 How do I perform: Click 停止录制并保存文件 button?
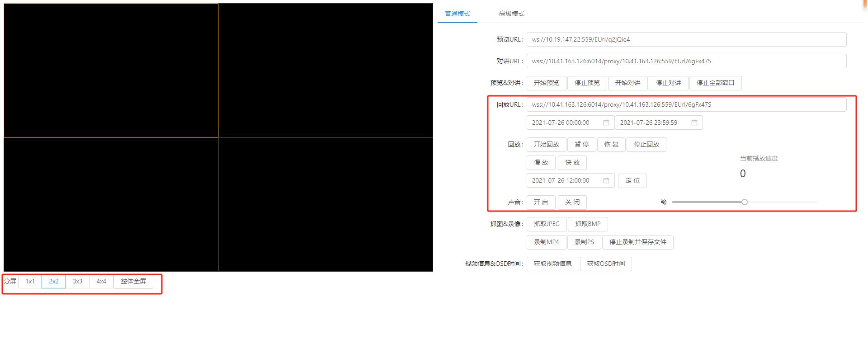[638, 242]
